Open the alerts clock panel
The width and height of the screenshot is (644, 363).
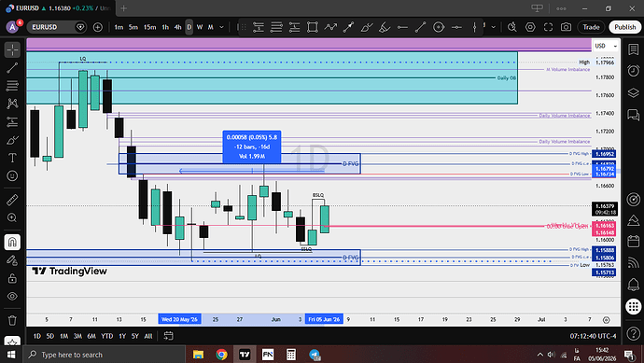[634, 71]
